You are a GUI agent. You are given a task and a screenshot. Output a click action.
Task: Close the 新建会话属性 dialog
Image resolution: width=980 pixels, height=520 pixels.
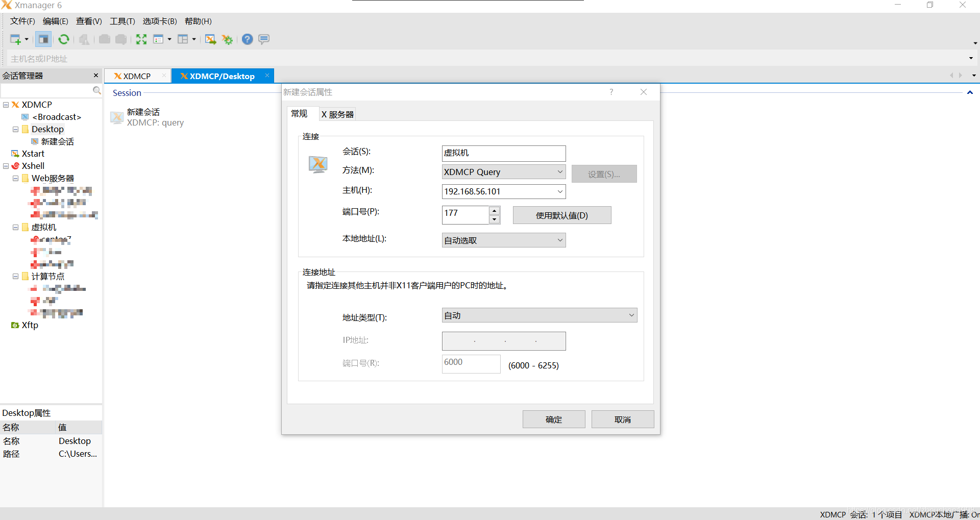coord(644,92)
